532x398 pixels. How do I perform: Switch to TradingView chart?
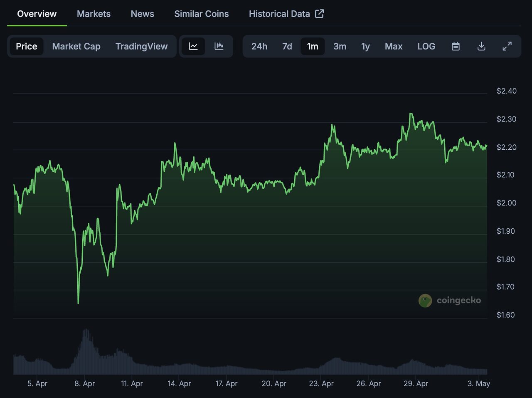click(141, 46)
